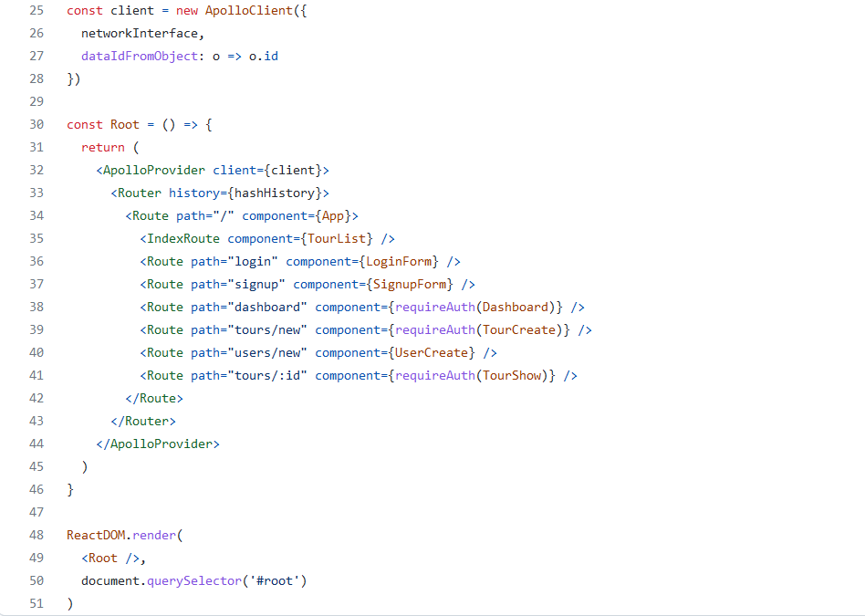The width and height of the screenshot is (865, 616).
Task: Place cursor on TourList component
Action: pyautogui.click(x=337, y=238)
